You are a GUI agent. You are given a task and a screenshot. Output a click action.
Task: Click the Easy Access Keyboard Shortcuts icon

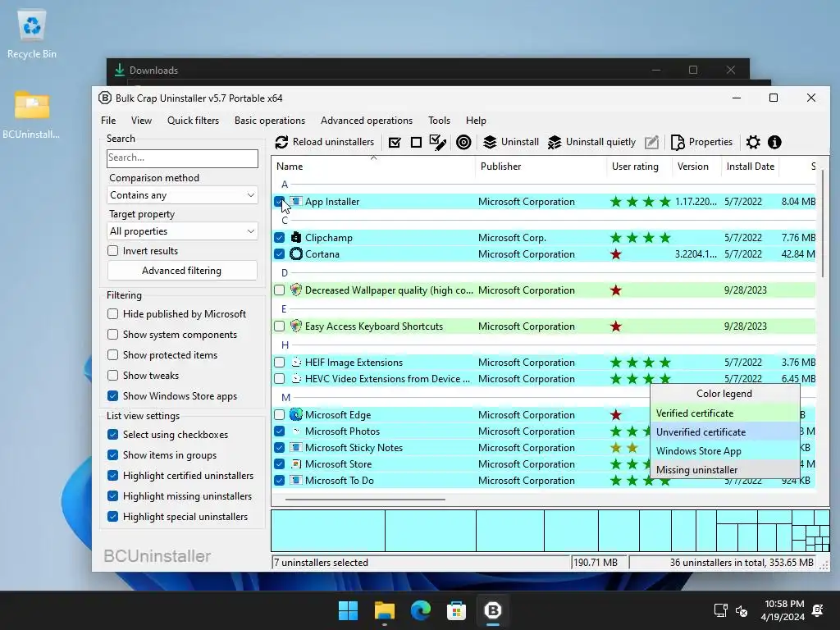click(x=295, y=326)
